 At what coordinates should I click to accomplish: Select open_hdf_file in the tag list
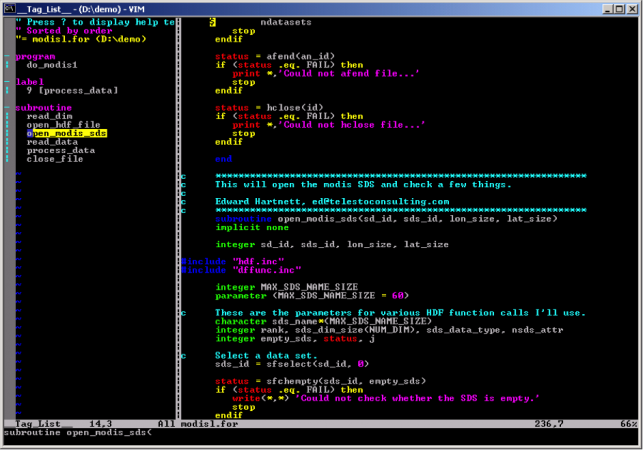63,124
